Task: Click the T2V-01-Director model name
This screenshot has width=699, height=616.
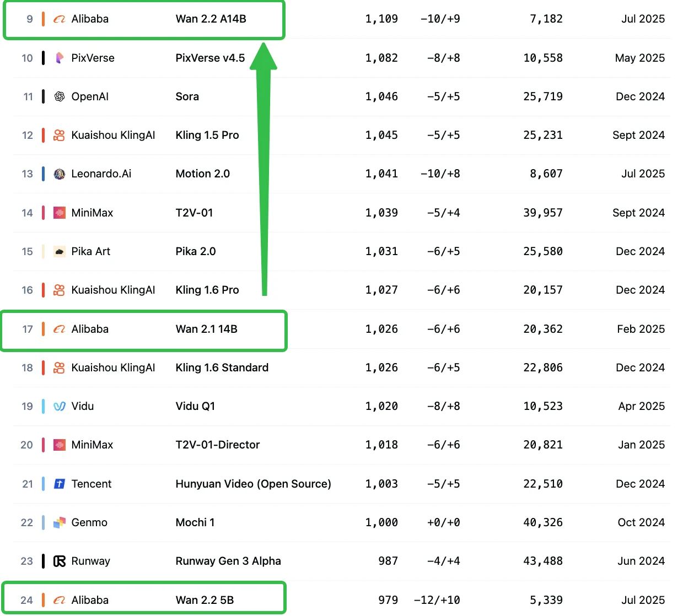Action: (x=218, y=445)
